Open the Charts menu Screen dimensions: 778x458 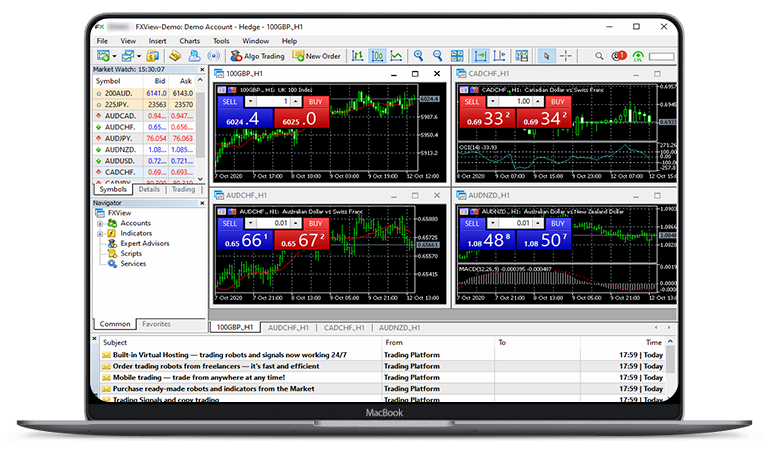(190, 41)
